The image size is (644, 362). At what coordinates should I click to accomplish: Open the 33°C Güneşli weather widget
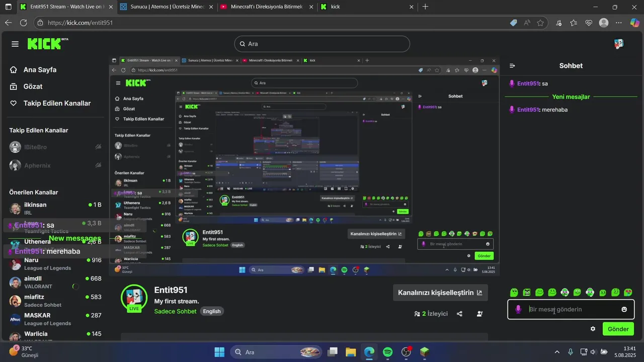(24, 351)
